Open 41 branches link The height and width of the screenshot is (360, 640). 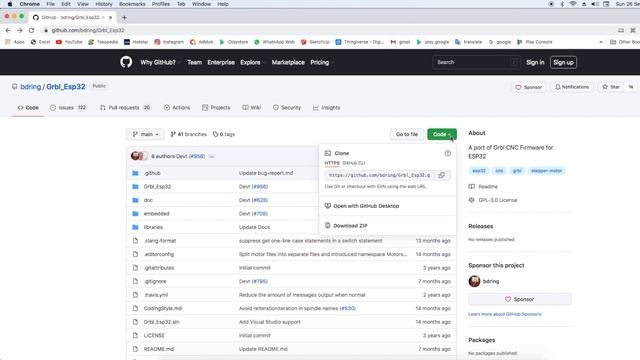point(189,134)
